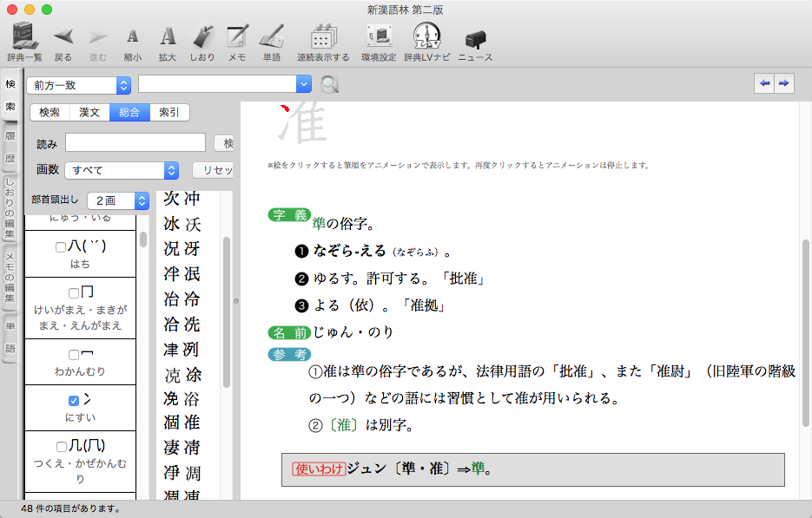Switch to the 漢文 tab
Viewport: 812px width, 518px height.
tap(89, 112)
